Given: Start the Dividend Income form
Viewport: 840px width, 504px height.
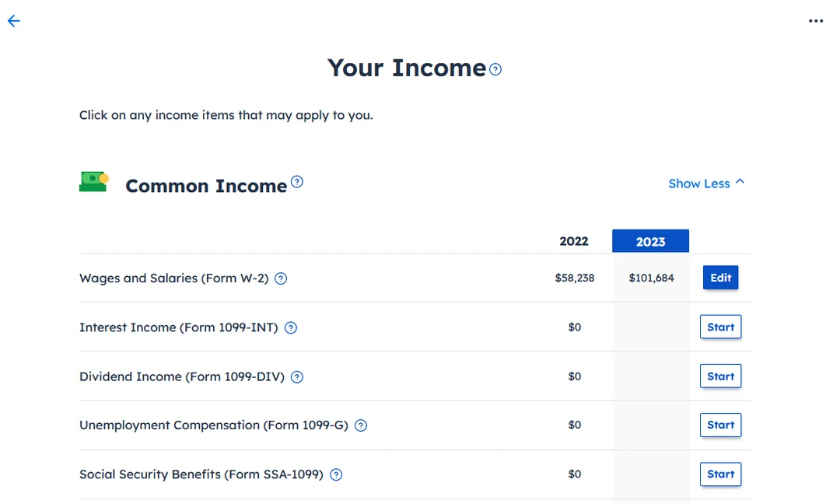Looking at the screenshot, I should [x=720, y=376].
